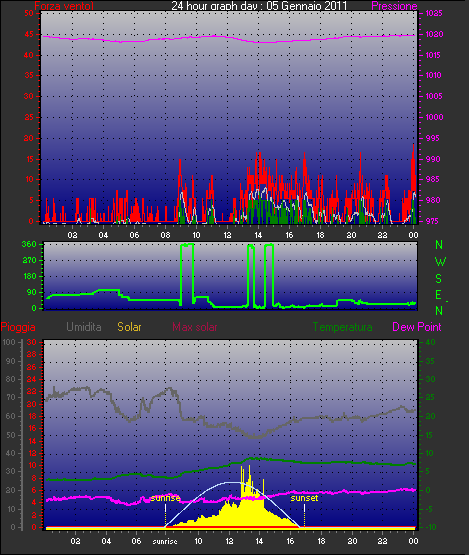Click the yellow 'sunrise' marker text inside the chart

pyautogui.click(x=165, y=498)
